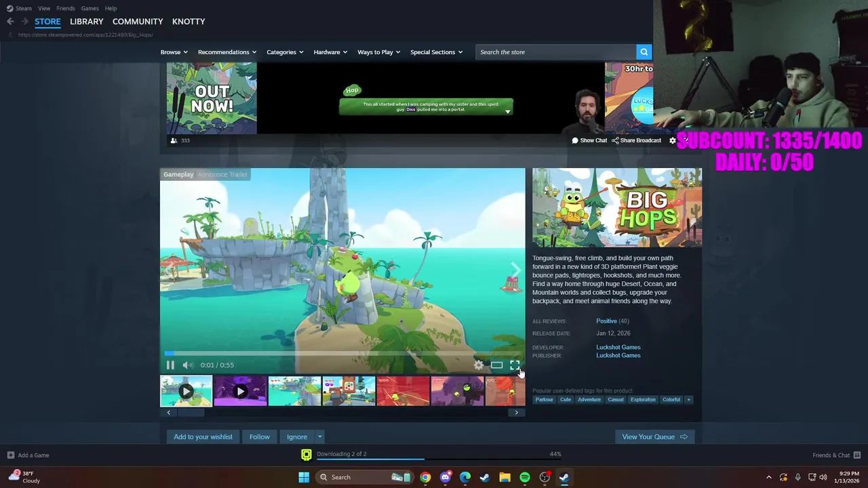Image resolution: width=868 pixels, height=488 pixels.
Task: Open Microsoft Edge from the taskbar
Action: (465, 477)
